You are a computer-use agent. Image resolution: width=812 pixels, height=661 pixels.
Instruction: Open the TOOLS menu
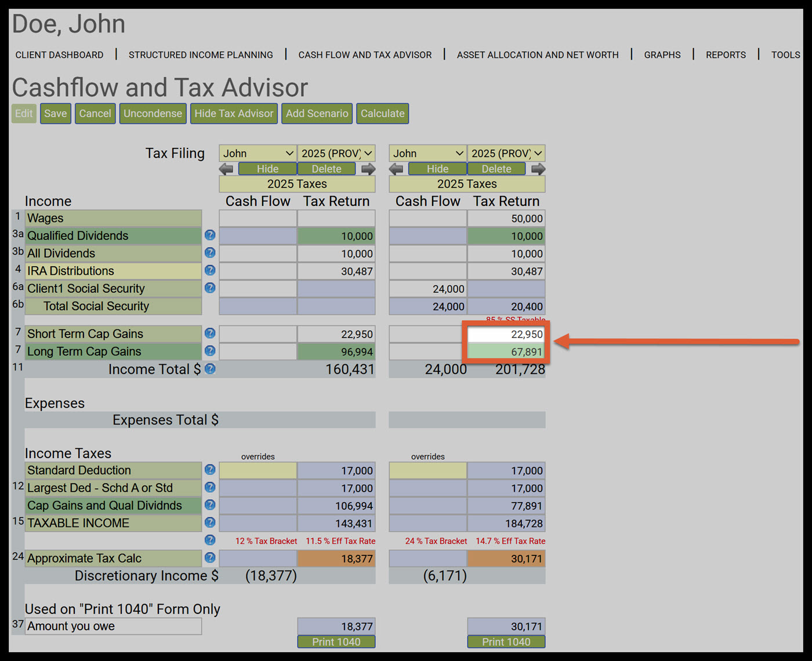(785, 55)
